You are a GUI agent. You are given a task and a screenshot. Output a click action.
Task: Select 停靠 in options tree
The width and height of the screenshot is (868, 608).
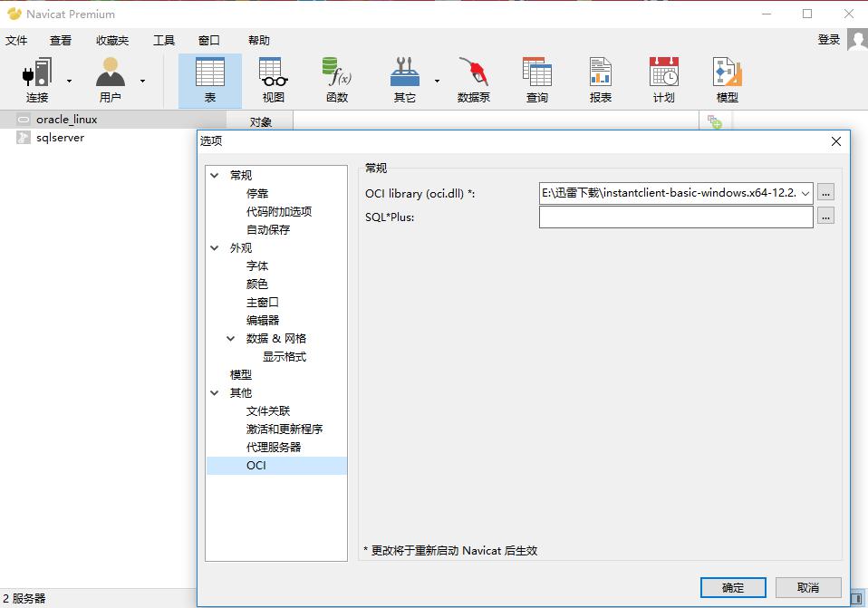tap(256, 193)
